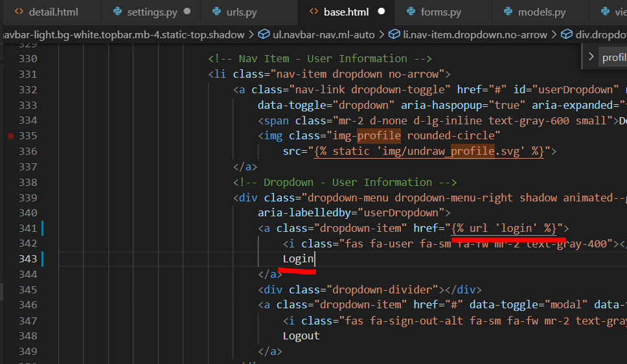Viewport: 627px width, 364px height.
Task: Select the base.html tab
Action: (x=346, y=12)
